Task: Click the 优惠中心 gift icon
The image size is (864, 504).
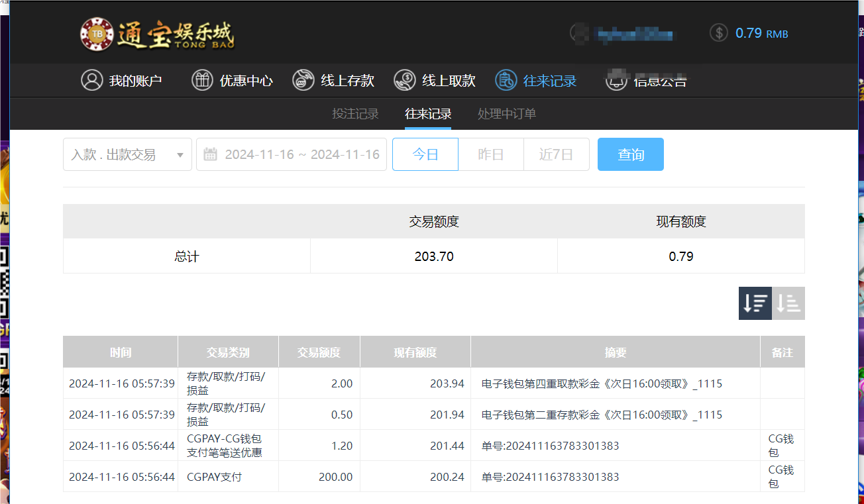Action: click(x=202, y=79)
